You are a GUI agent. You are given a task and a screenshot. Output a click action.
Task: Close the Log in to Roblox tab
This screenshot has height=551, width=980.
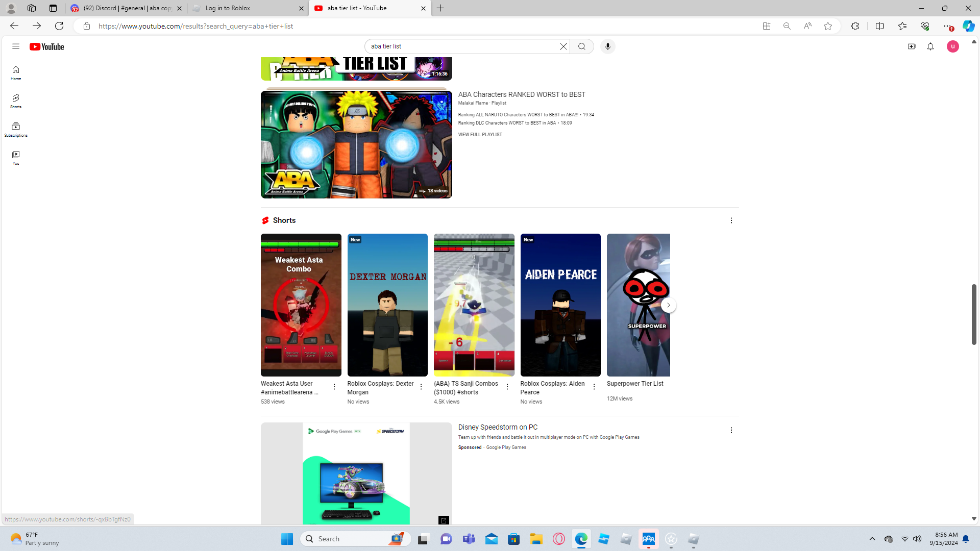(x=301, y=8)
